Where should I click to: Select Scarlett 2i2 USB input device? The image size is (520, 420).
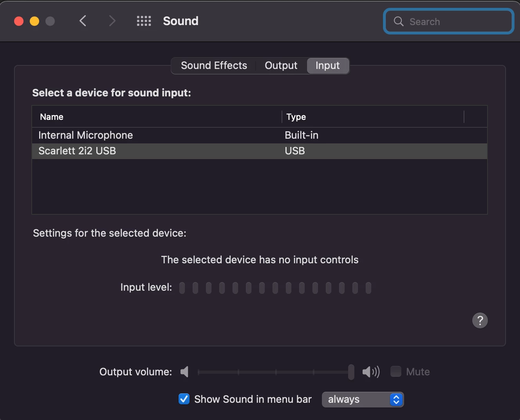(259, 151)
